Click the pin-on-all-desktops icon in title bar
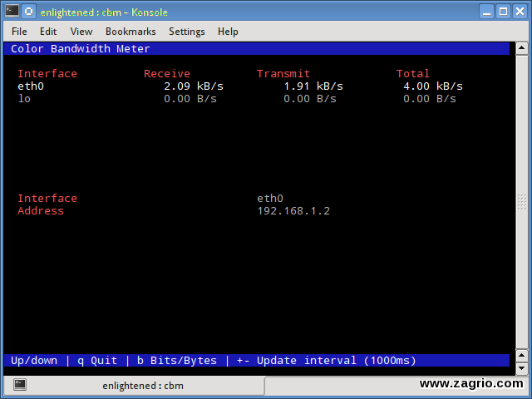The image size is (532, 399). (x=29, y=12)
